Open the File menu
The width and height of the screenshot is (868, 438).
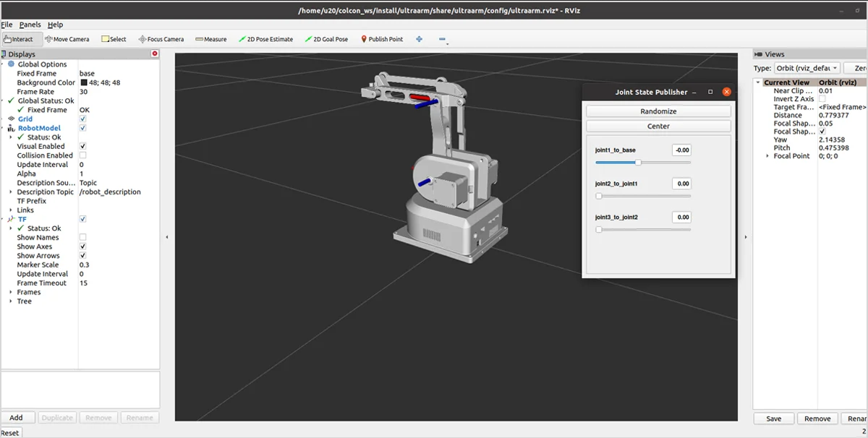[7, 25]
